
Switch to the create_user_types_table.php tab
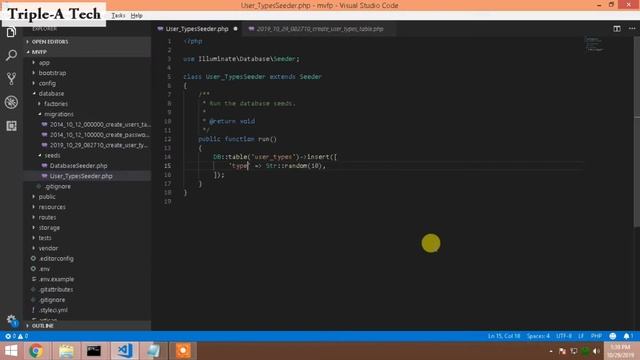pos(320,29)
